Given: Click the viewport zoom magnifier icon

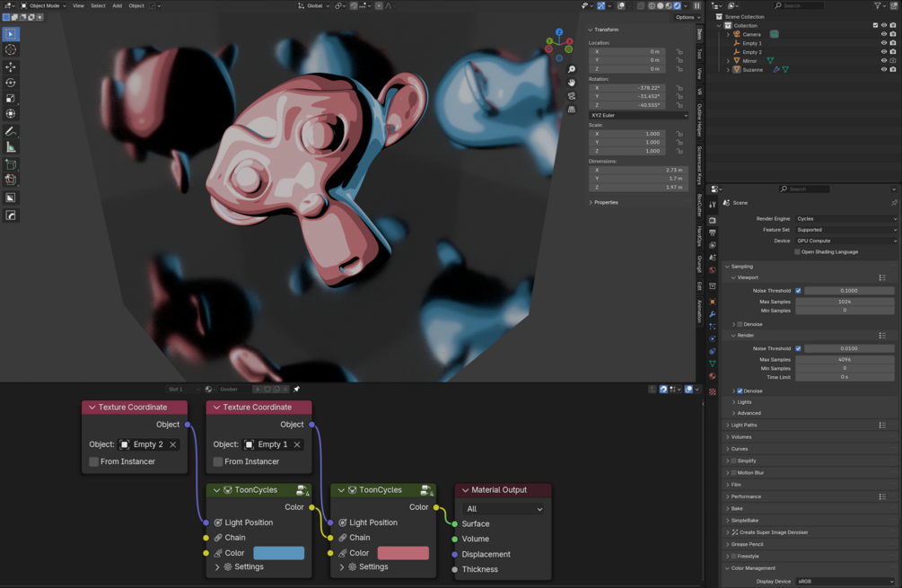Looking at the screenshot, I should 571,69.
